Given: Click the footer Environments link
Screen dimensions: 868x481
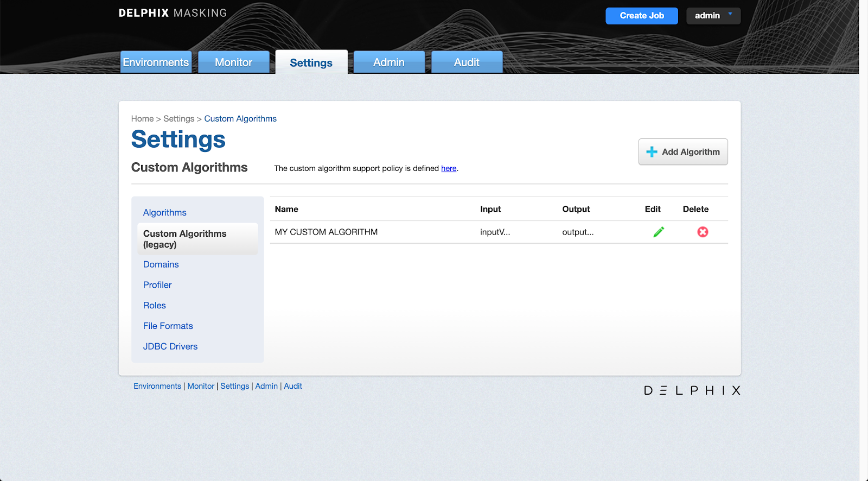Looking at the screenshot, I should click(x=157, y=386).
